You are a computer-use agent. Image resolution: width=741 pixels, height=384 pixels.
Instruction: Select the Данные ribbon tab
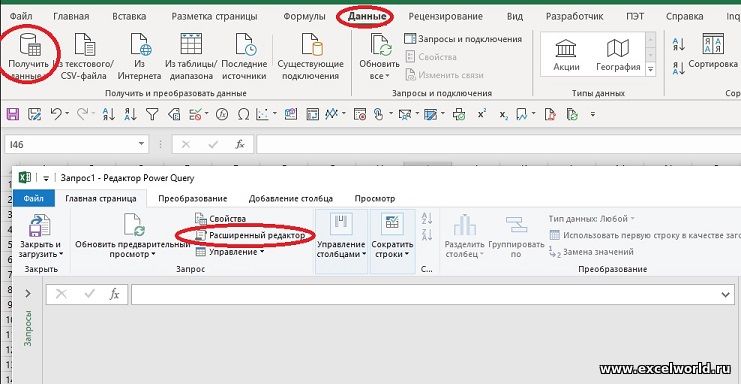(x=367, y=16)
